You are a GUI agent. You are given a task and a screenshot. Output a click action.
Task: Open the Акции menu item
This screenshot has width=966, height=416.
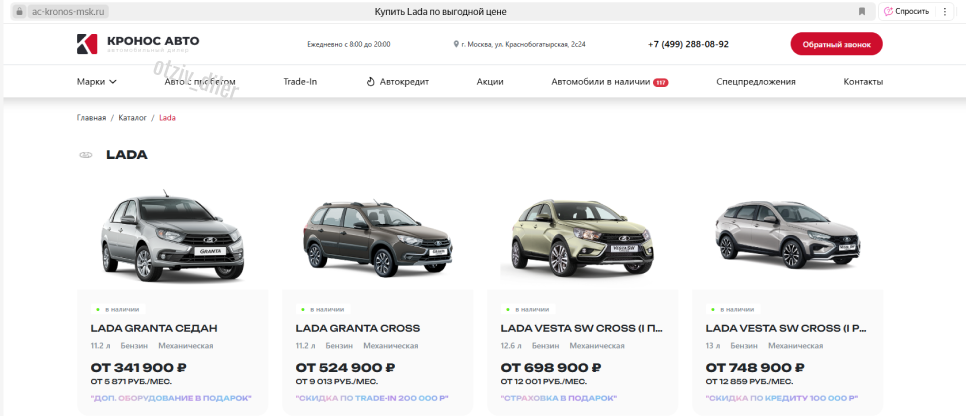click(x=490, y=81)
